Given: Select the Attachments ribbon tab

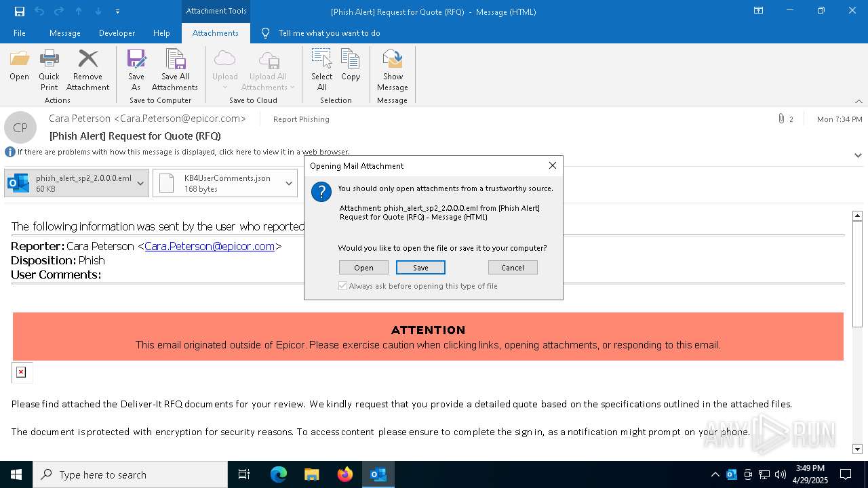Looking at the screenshot, I should (x=216, y=33).
